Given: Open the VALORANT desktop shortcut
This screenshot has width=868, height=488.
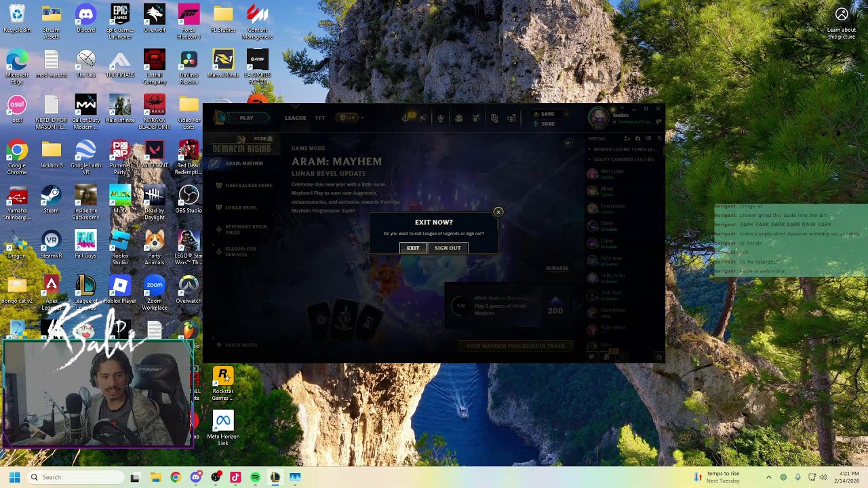Looking at the screenshot, I should (x=155, y=155).
